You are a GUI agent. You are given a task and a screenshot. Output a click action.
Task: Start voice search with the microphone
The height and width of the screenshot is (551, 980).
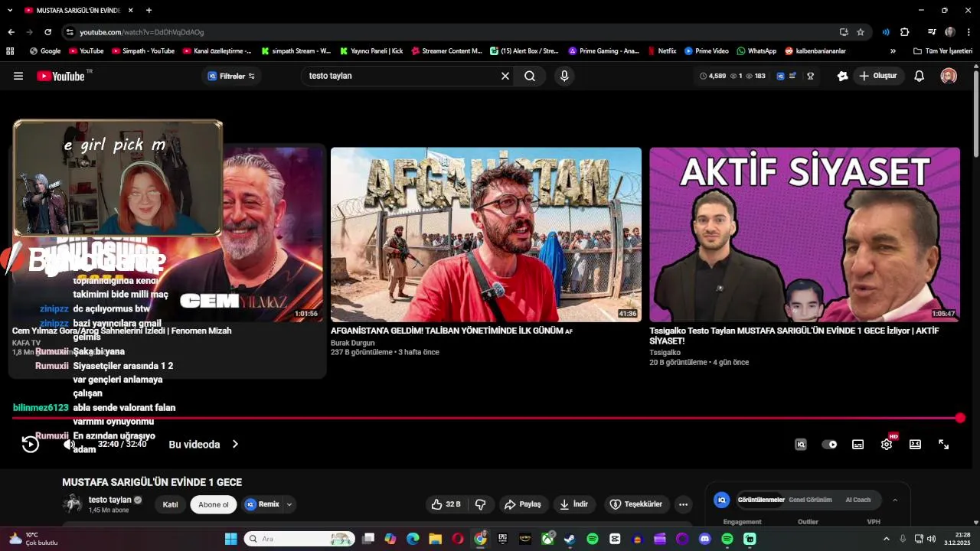564,76
